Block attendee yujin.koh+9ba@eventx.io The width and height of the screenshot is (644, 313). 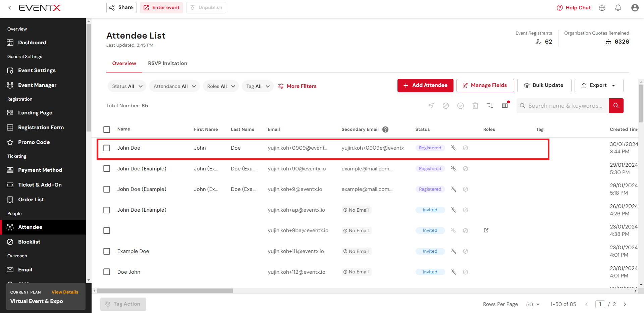click(x=466, y=231)
